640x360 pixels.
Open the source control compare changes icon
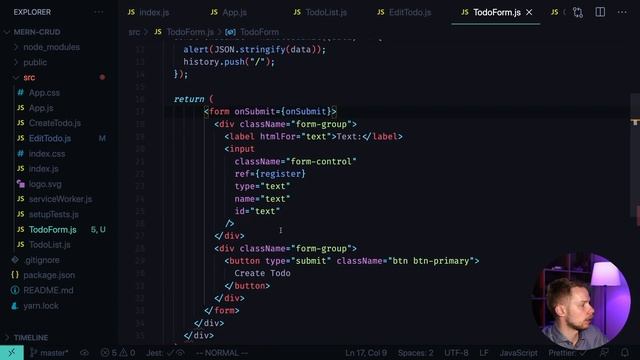[578, 12]
